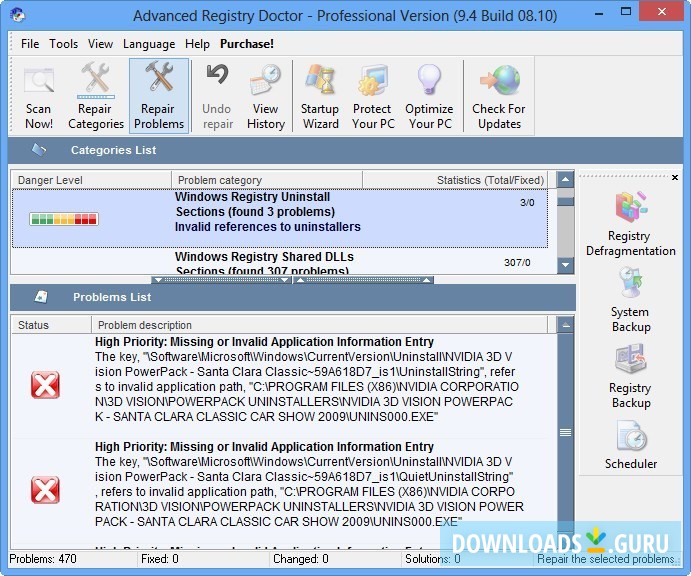This screenshot has width=691, height=576.
Task: Sort by the Problem category column header
Action: pyautogui.click(x=267, y=180)
